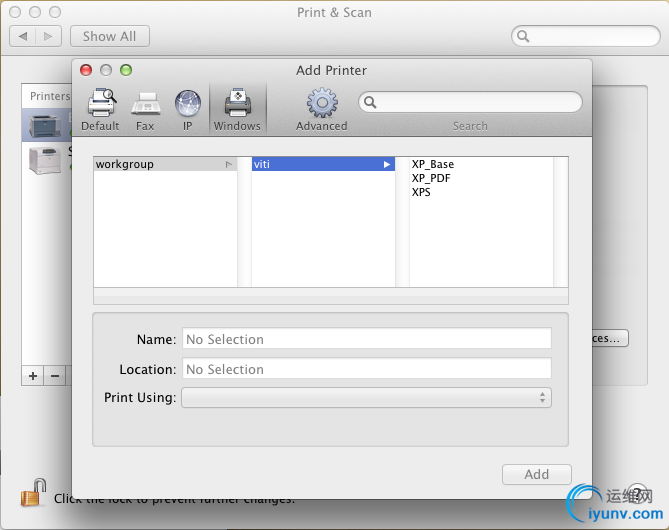Zoom the Add Printer window with green button
The width and height of the screenshot is (669, 530).
click(126, 70)
